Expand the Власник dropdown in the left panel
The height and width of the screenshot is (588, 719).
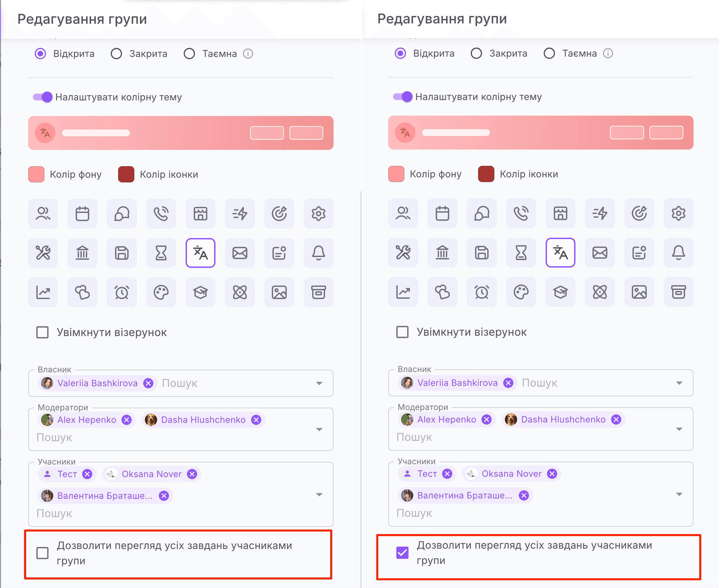pyautogui.click(x=319, y=383)
